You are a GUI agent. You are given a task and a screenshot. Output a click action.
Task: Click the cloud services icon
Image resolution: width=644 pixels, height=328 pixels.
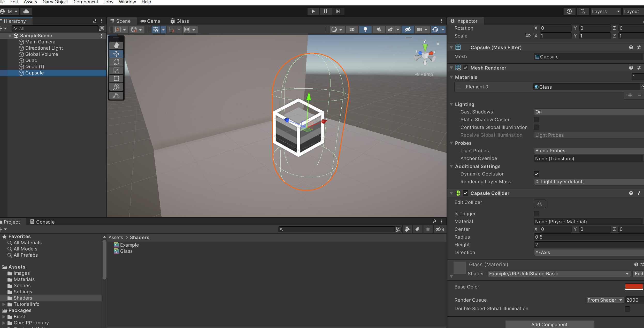pos(26,11)
